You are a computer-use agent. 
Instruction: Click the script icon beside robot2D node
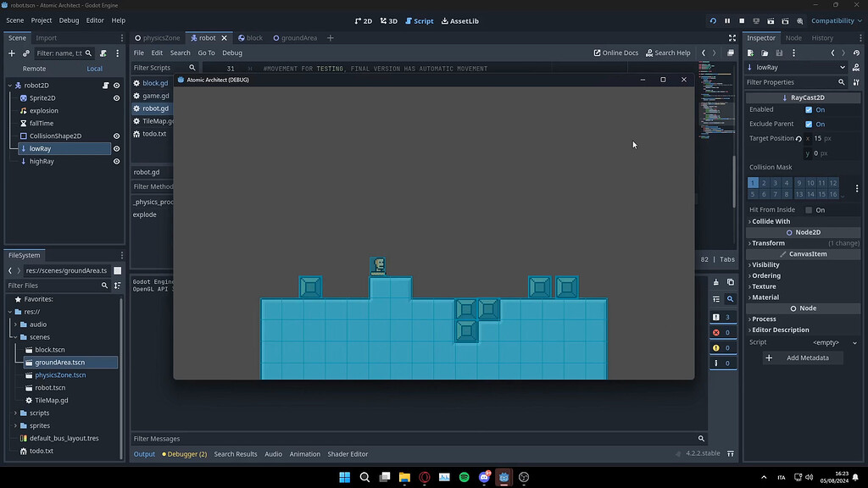(x=106, y=86)
